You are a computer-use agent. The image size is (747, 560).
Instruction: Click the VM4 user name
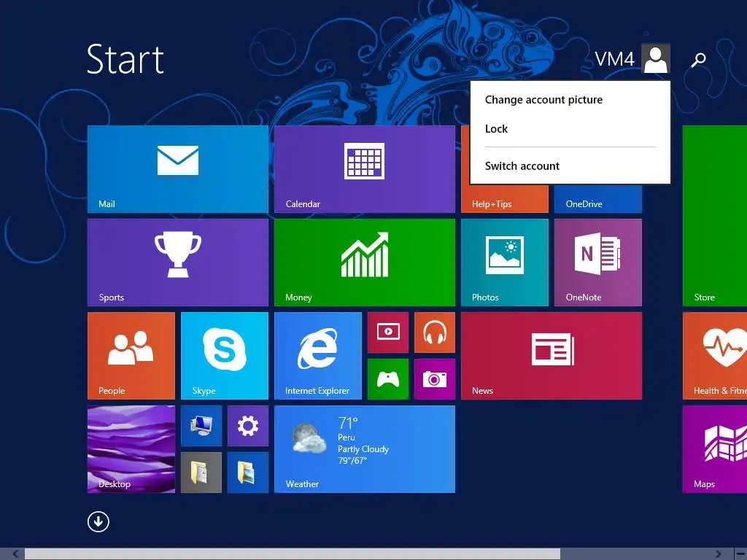click(x=614, y=59)
